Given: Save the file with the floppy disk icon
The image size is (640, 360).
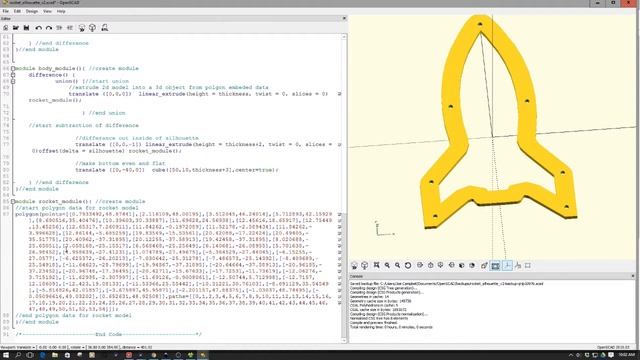Looking at the screenshot, I should click(x=27, y=28).
